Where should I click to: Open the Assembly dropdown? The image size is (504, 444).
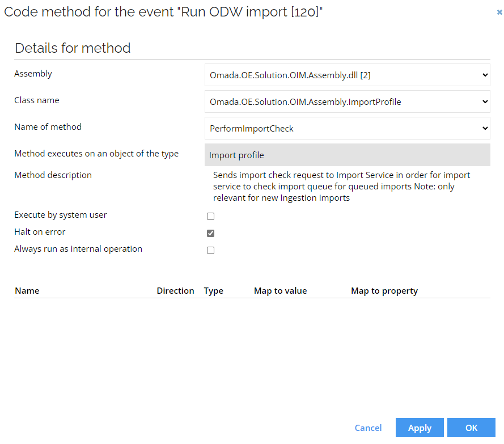pos(347,75)
